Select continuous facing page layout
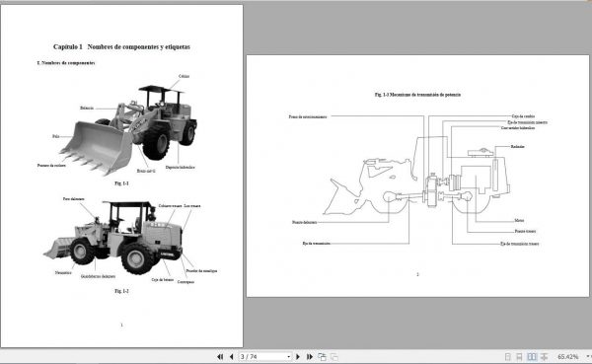This screenshot has height=364, width=592. (x=544, y=357)
